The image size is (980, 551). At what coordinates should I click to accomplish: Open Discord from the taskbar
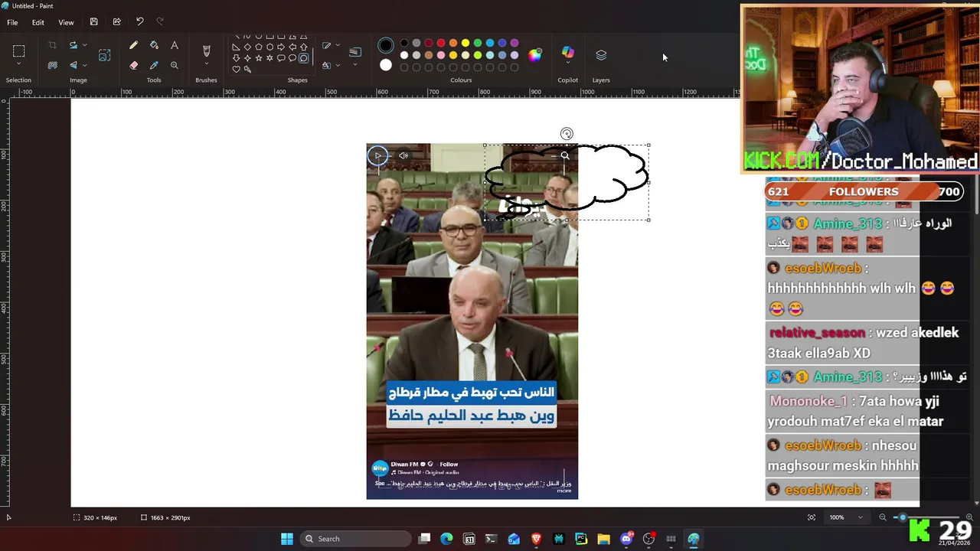pyautogui.click(x=626, y=539)
